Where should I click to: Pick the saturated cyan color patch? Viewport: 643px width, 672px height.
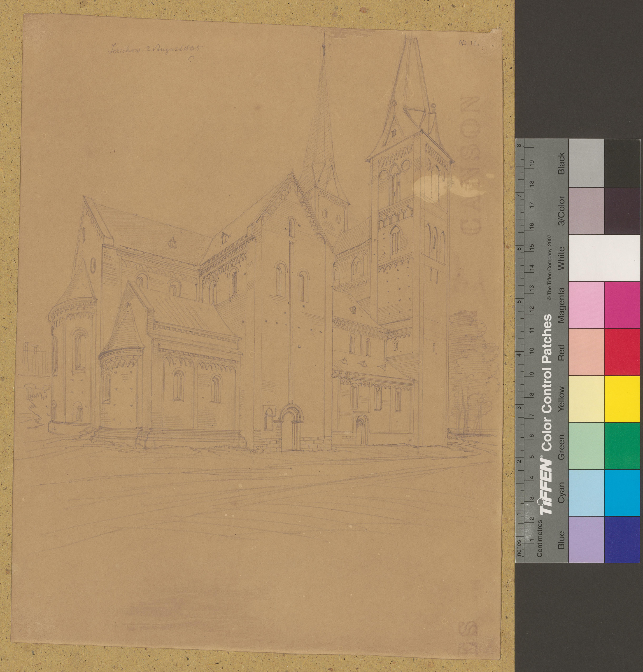pos(622,493)
